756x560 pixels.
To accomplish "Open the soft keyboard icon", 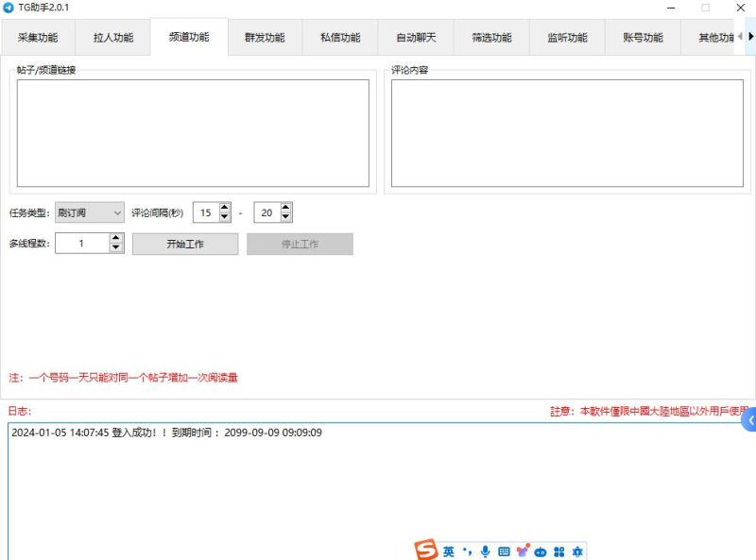I will click(x=506, y=551).
